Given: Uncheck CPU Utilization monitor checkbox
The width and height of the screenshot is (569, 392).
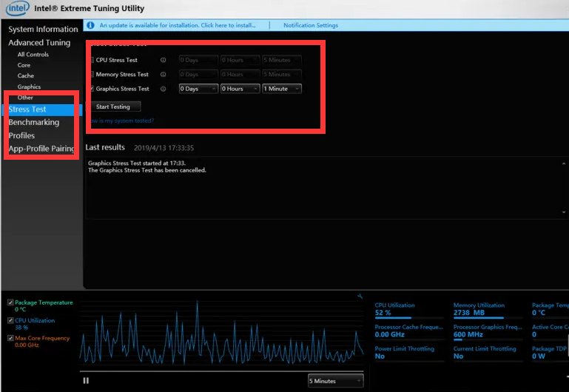Looking at the screenshot, I should click(10, 320).
